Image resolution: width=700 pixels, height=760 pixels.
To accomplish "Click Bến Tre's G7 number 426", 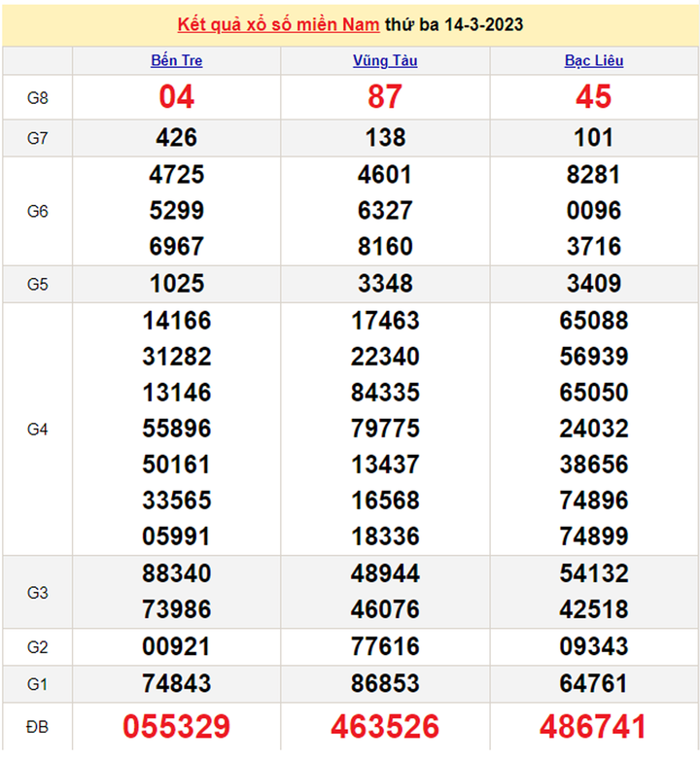I will pos(177,138).
